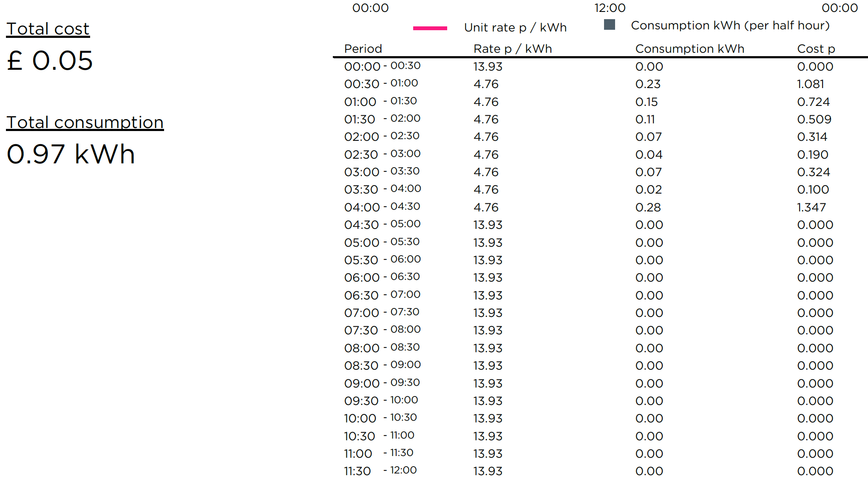
Task: Open the Total cost heading link
Action: 48,29
